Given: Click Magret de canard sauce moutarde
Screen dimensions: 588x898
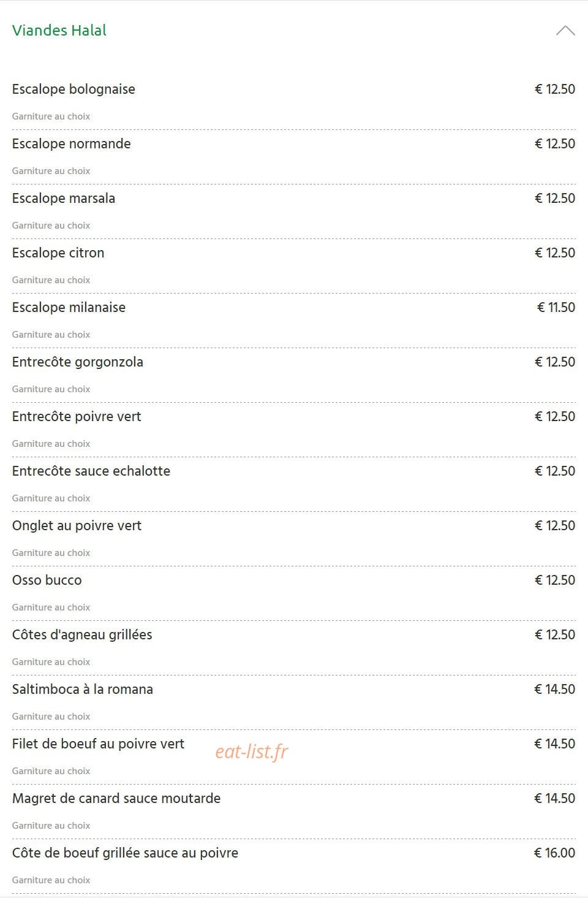Looking at the screenshot, I should 116,799.
